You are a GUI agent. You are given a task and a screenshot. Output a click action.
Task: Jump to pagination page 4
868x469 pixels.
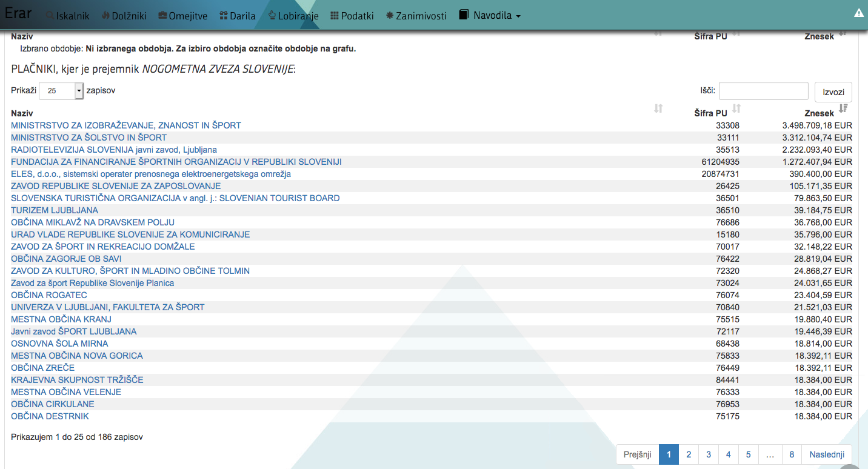point(728,454)
